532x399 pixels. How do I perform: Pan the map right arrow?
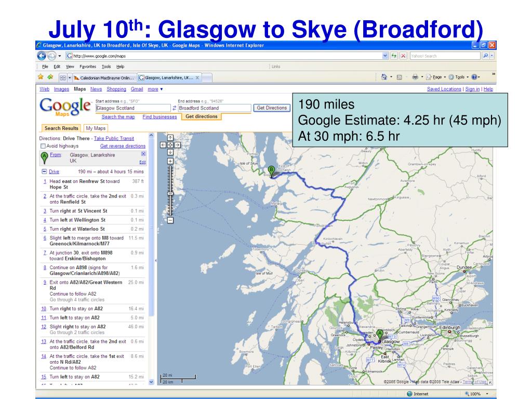(x=178, y=145)
